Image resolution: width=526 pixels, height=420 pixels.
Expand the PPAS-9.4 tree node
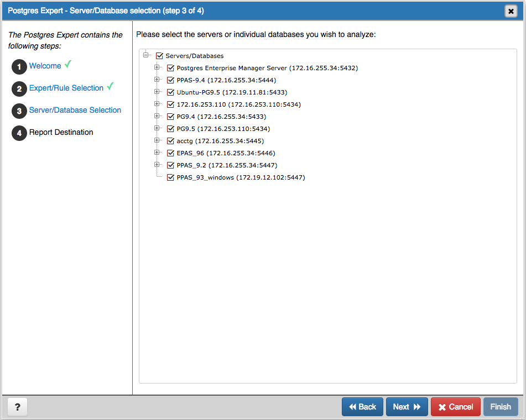157,80
